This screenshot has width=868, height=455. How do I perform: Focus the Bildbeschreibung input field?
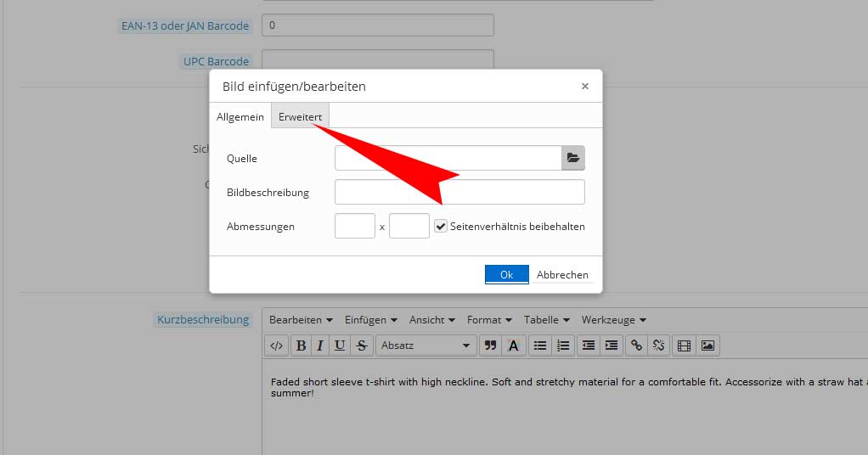pos(459,192)
